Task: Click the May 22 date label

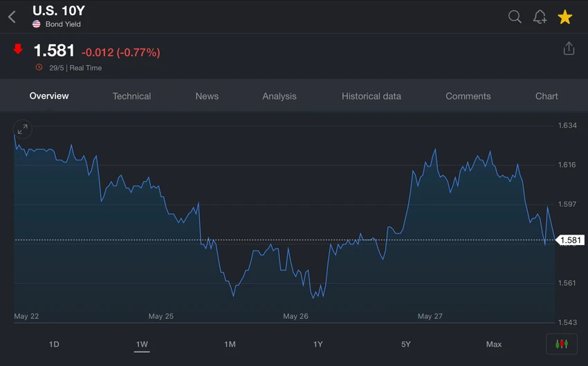Action: [26, 316]
